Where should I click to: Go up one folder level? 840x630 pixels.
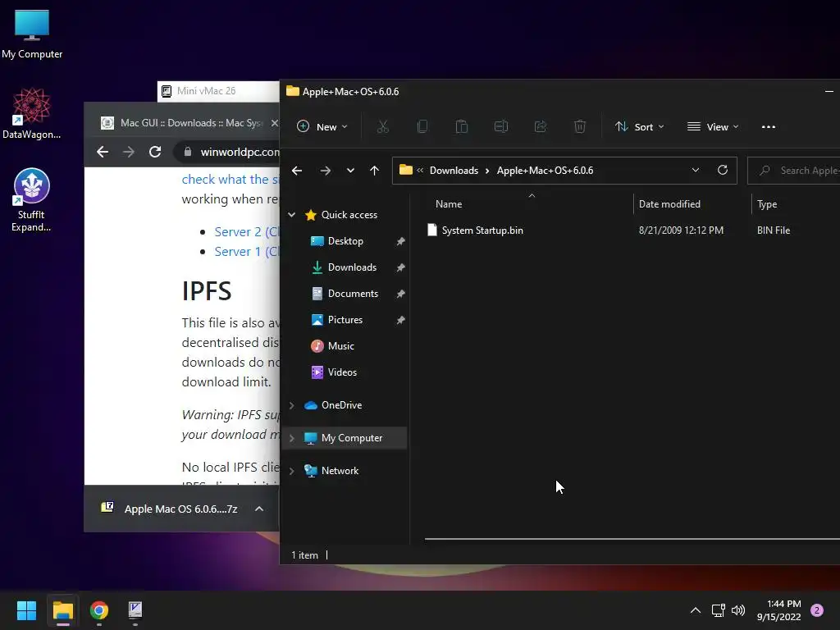click(x=374, y=171)
